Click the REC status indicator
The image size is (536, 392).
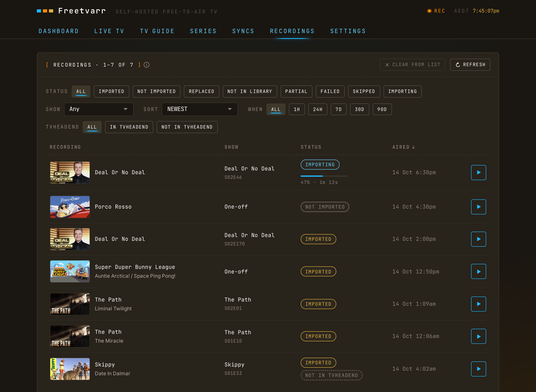pyautogui.click(x=436, y=11)
